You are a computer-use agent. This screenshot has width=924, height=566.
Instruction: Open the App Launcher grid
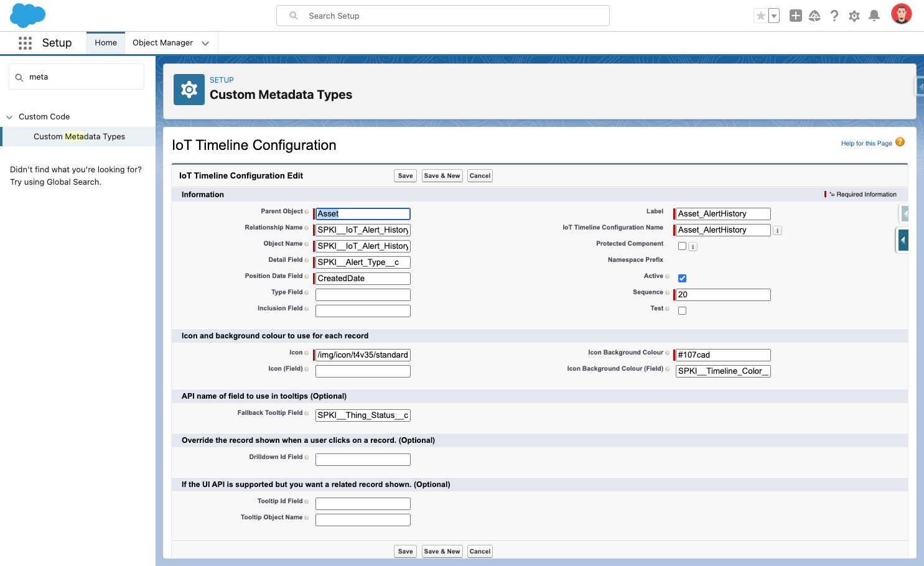[25, 43]
